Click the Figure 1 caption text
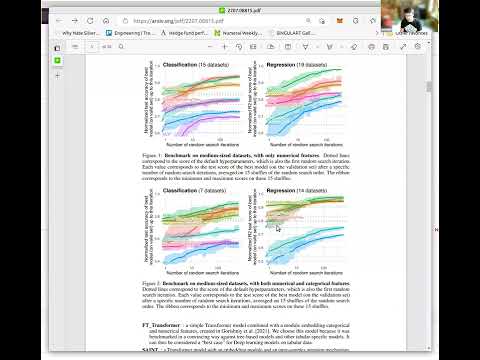This screenshot has width=480, height=360. coord(246,167)
